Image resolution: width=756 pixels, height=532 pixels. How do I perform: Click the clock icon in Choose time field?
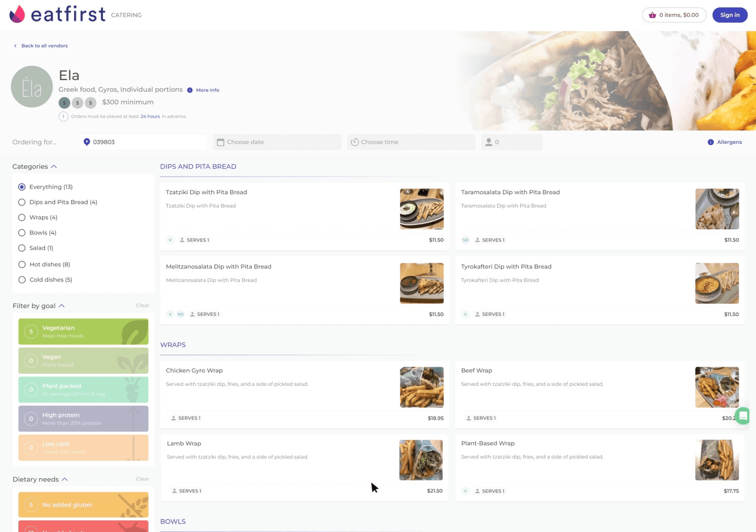[x=354, y=142]
